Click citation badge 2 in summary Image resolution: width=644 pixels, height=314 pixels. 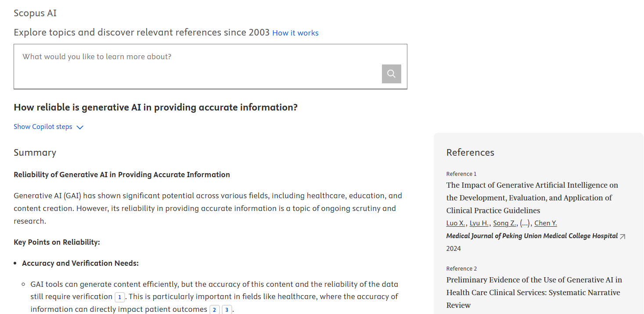tap(214, 310)
